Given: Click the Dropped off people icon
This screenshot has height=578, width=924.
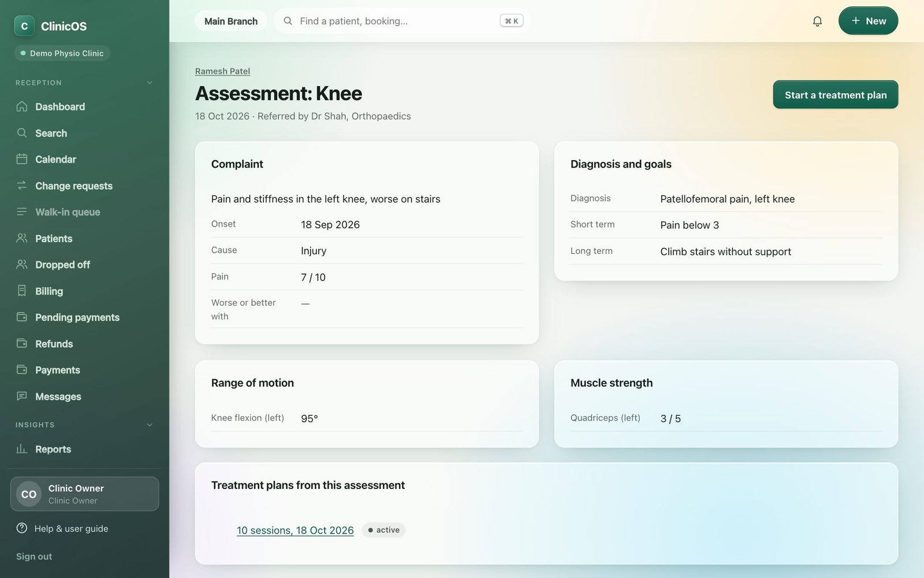Looking at the screenshot, I should coord(22,264).
